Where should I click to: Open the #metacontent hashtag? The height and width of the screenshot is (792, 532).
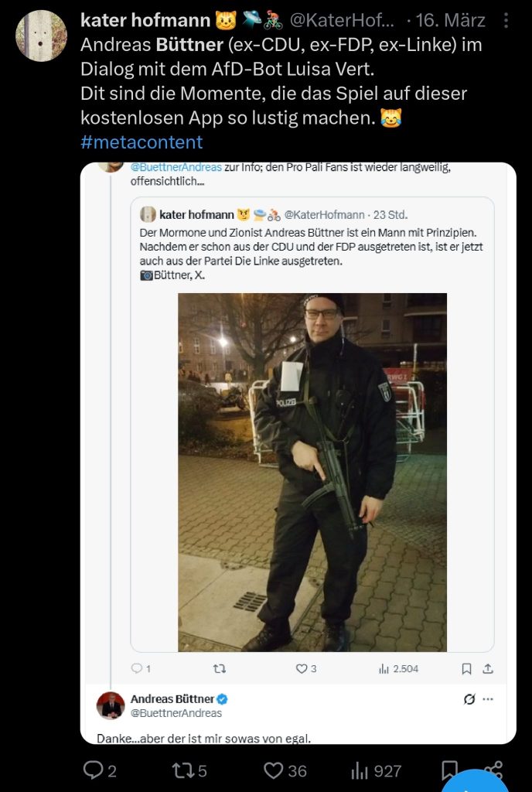142,142
